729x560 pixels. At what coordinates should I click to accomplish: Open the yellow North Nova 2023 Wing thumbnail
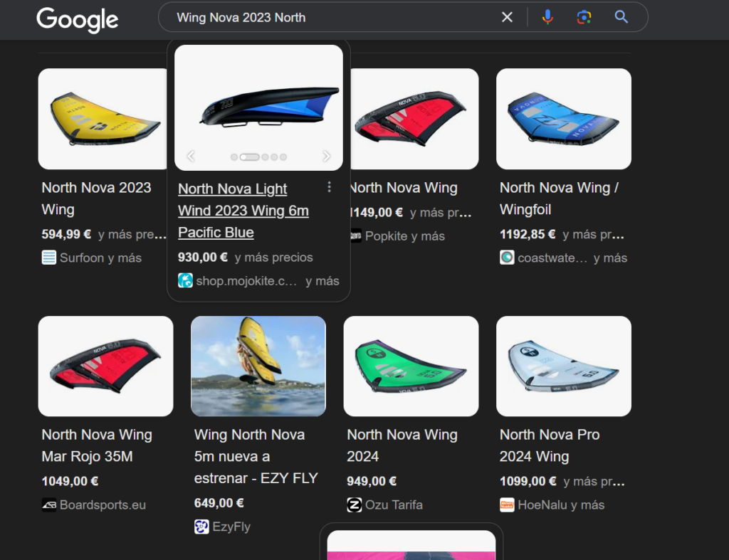(105, 119)
